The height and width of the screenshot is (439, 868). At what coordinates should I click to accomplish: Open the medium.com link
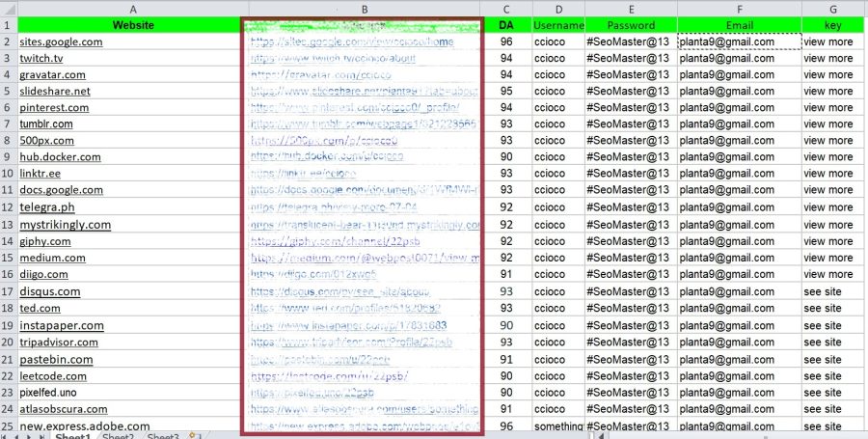tap(53, 258)
